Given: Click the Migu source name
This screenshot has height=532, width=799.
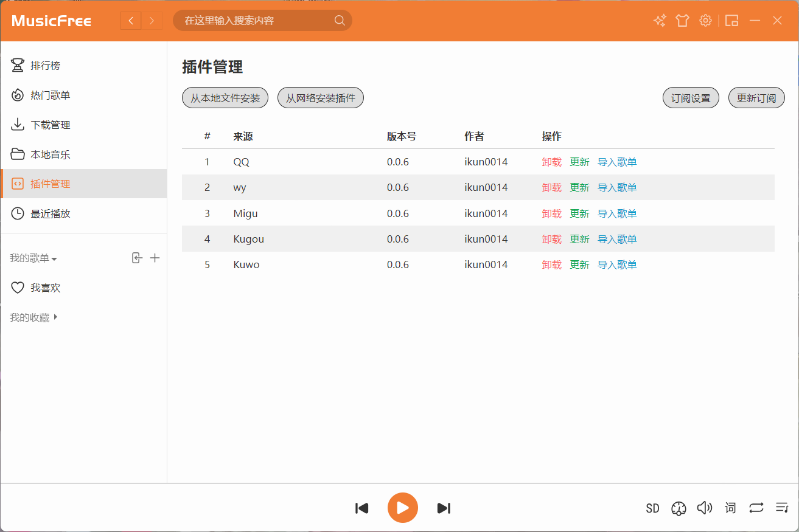Looking at the screenshot, I should click(x=245, y=213).
